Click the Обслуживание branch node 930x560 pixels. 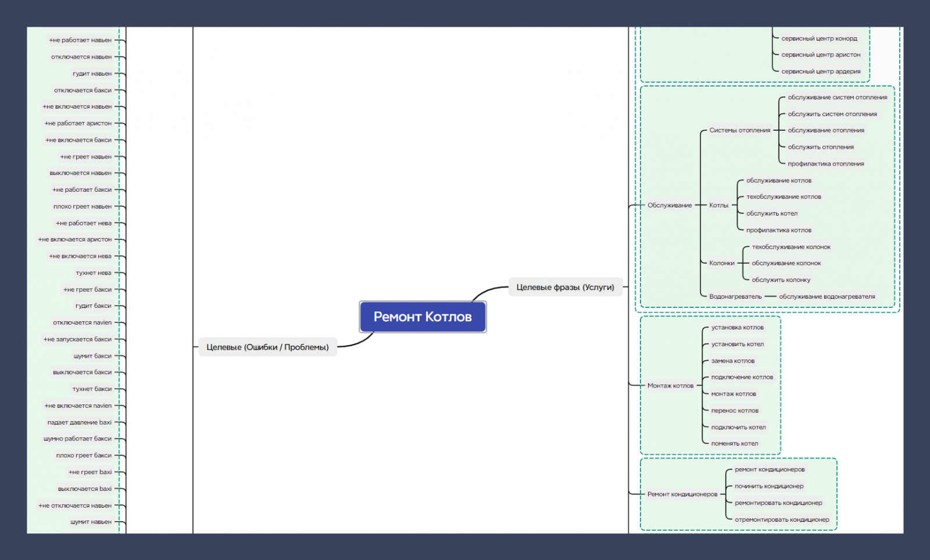[x=670, y=205]
